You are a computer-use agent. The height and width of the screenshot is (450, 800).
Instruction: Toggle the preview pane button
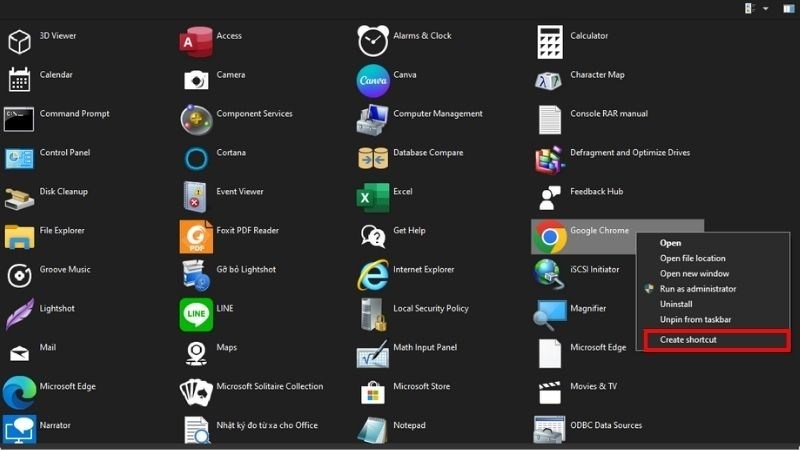click(x=788, y=8)
